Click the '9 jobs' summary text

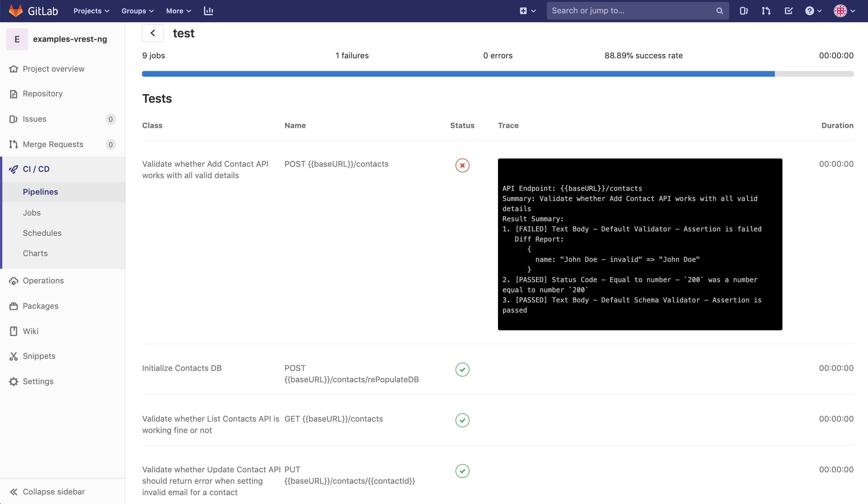point(154,55)
